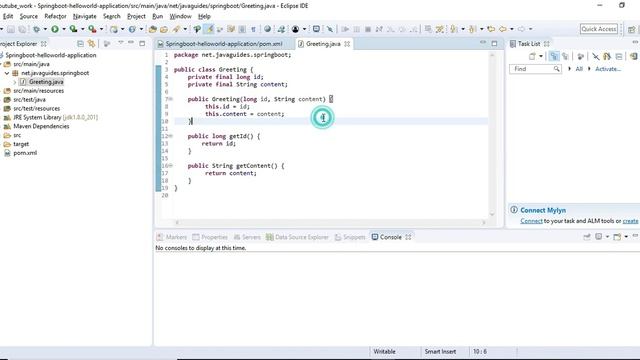
Task: Click the Last Edit Location icon
Action: tap(491, 29)
